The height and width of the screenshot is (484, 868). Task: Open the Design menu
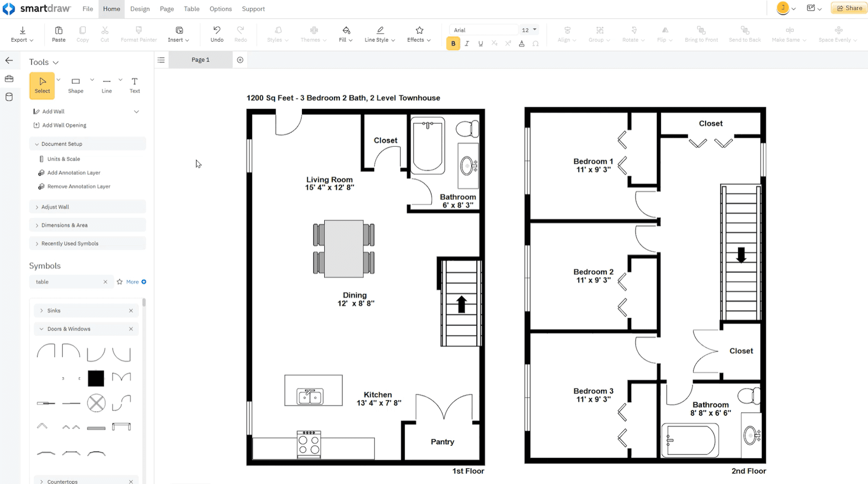[140, 9]
